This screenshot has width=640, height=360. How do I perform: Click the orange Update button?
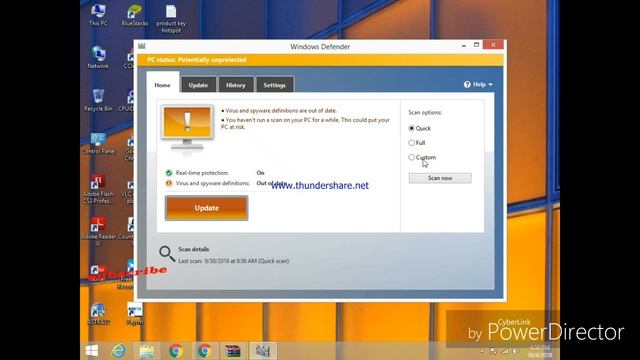207,208
